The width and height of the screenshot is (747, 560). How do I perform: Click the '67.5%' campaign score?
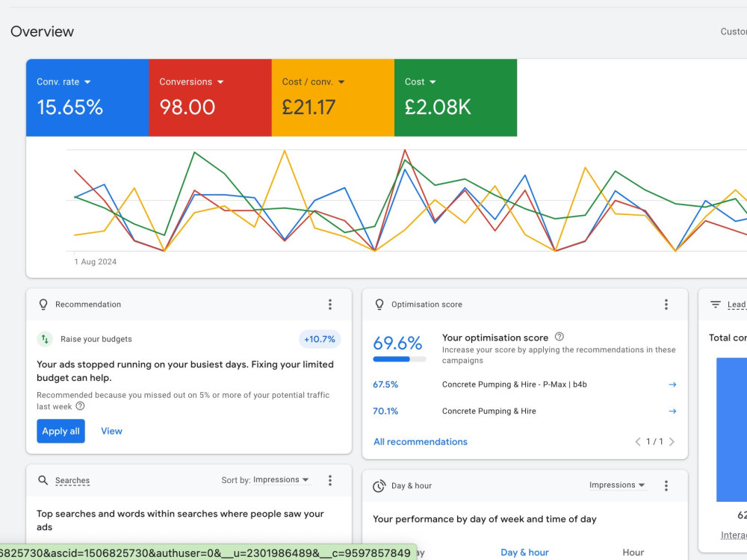tap(385, 385)
